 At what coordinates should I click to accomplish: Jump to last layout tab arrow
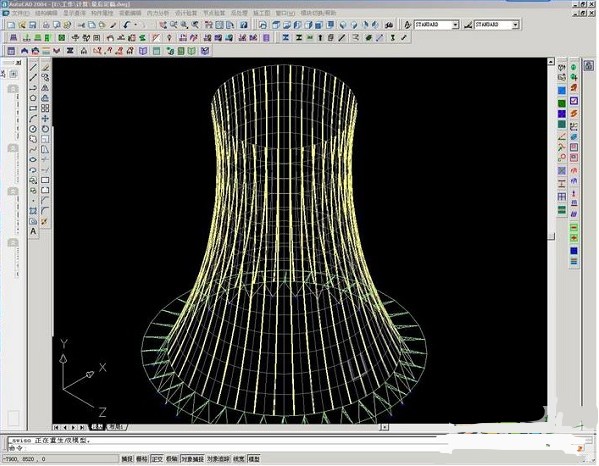(82, 427)
